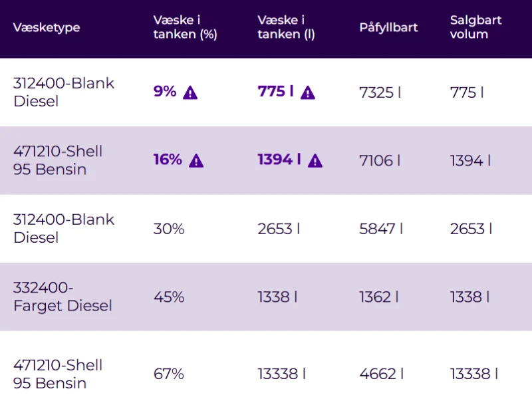Click the 45% tank level value
Viewport: 532px width, 399px height.
click(169, 297)
